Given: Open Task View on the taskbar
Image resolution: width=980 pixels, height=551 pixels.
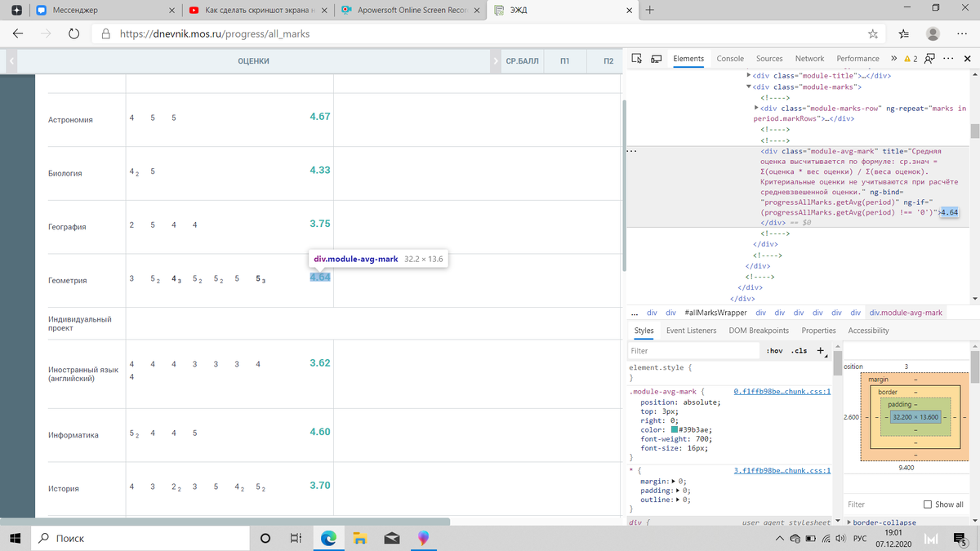Looking at the screenshot, I should point(296,539).
